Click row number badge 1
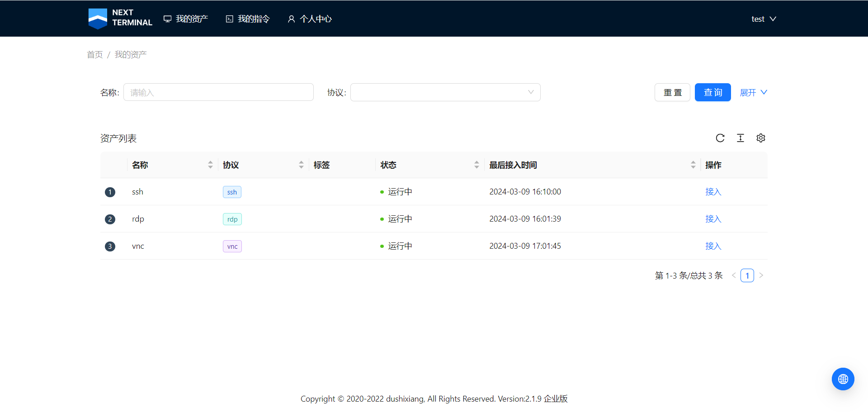Image resolution: width=868 pixels, height=417 pixels. tap(110, 192)
